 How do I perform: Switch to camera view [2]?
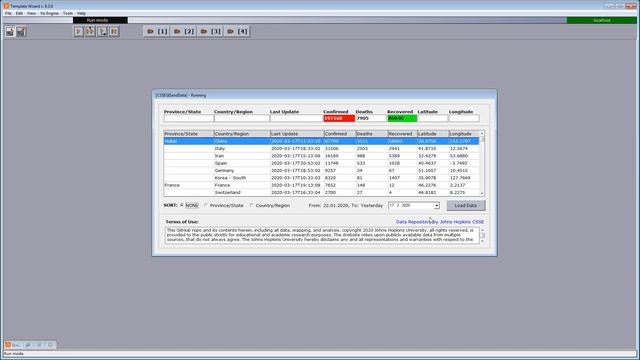point(184,31)
